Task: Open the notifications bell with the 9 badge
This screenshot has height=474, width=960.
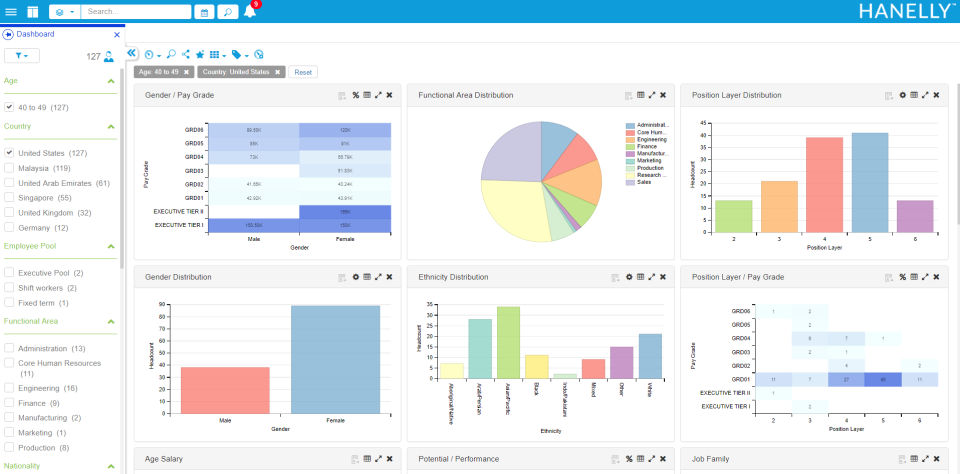Action: click(250, 11)
